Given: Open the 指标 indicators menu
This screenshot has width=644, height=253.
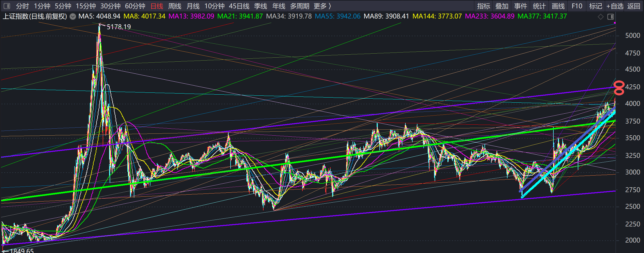Looking at the screenshot, I should [x=483, y=6].
